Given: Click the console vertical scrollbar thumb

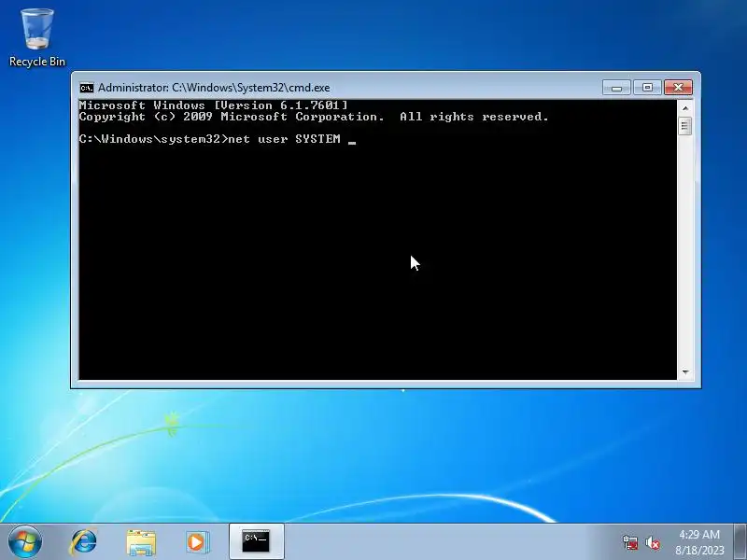Looking at the screenshot, I should [x=685, y=126].
